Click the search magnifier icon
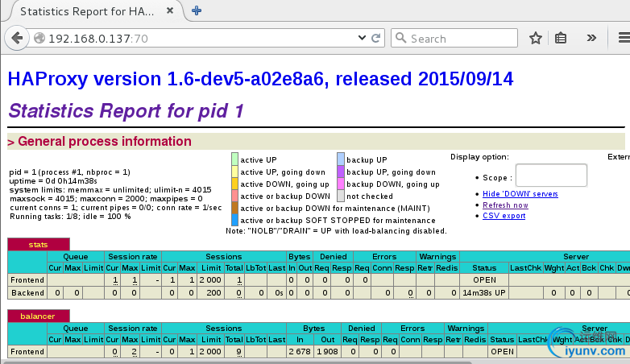 pyautogui.click(x=400, y=38)
